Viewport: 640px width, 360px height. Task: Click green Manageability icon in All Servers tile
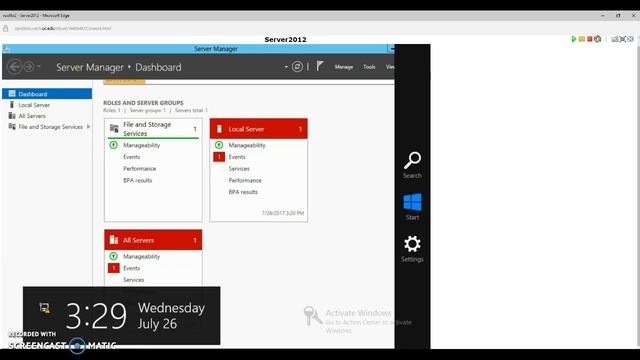[x=113, y=256]
